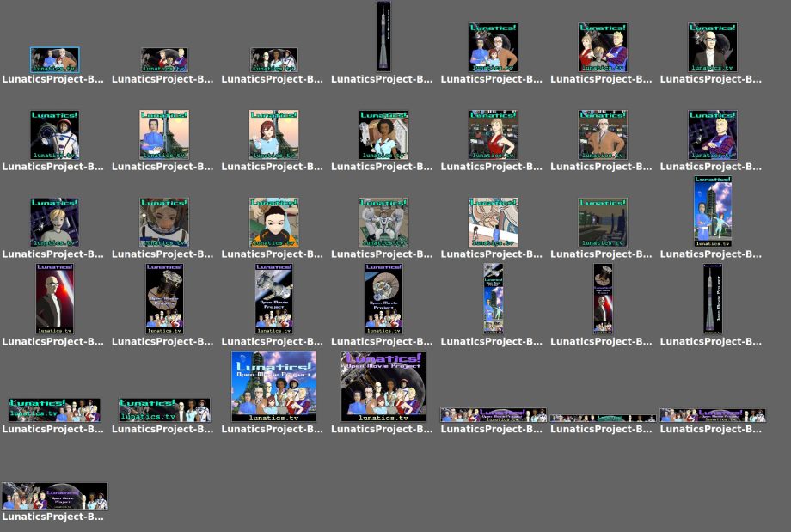791x532 pixels.
Task: Select tall blue-sky launch tower banner, third row
Action: [x=712, y=211]
